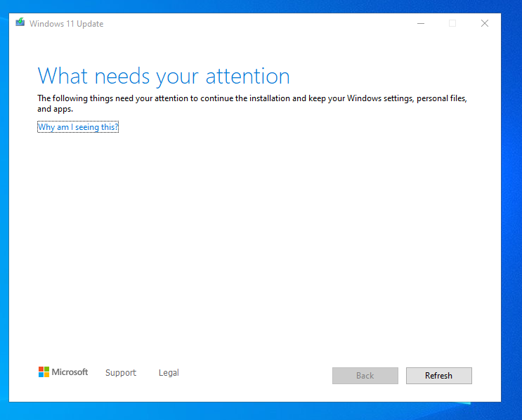Close the Windows 11 Update dialog

(x=485, y=23)
